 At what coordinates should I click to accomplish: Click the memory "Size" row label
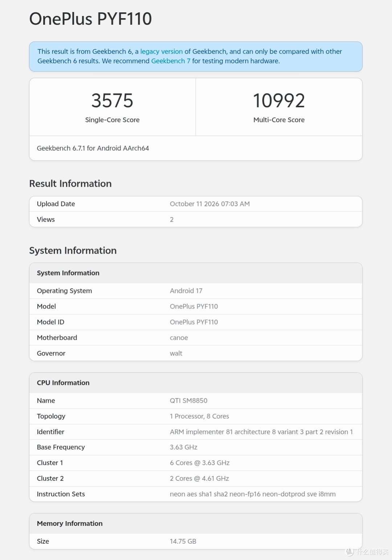(43, 541)
